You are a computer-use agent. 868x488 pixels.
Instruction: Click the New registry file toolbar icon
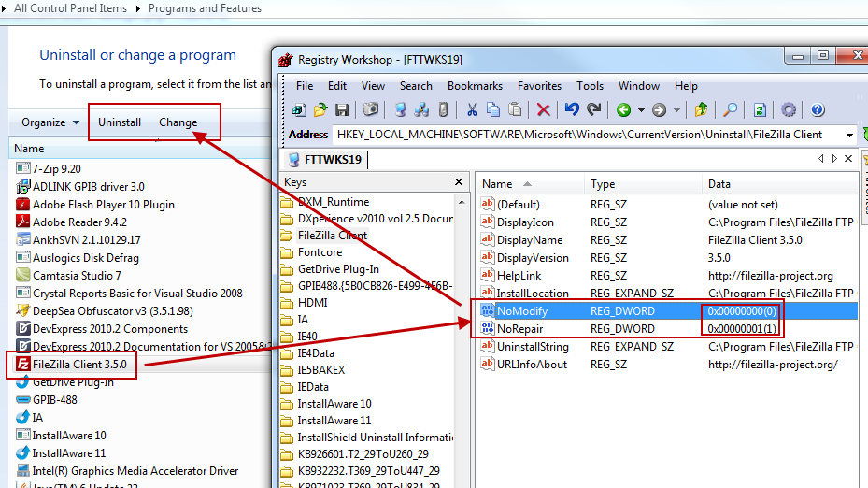[x=300, y=109]
